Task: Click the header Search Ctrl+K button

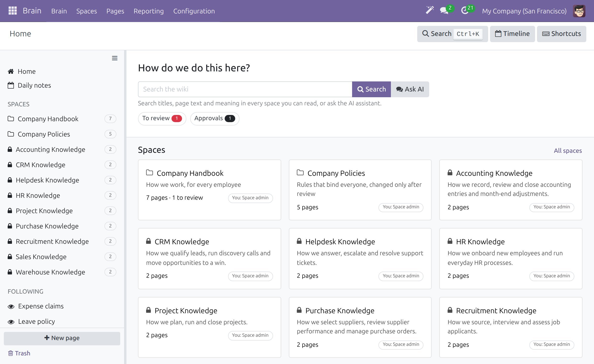Action: pos(452,34)
